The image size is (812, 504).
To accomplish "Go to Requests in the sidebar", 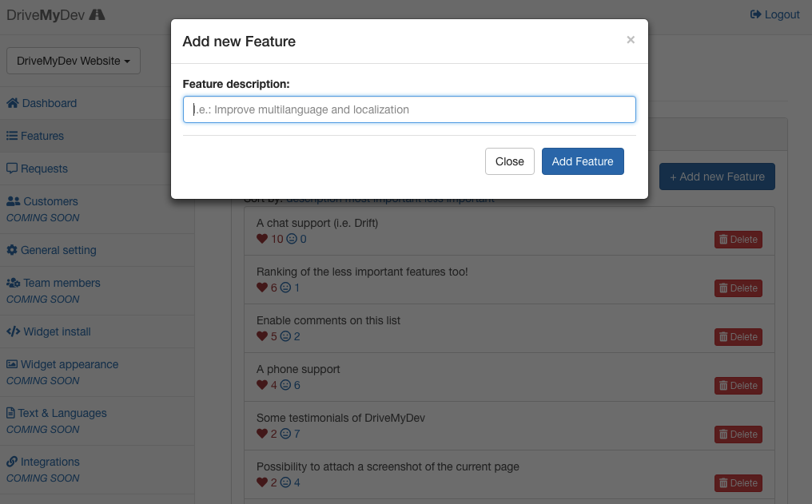I will 44,169.
